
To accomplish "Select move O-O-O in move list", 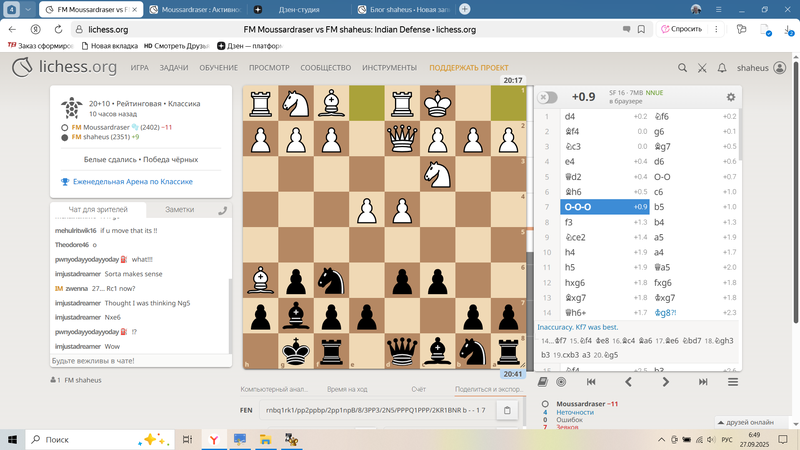I will coord(605,207).
